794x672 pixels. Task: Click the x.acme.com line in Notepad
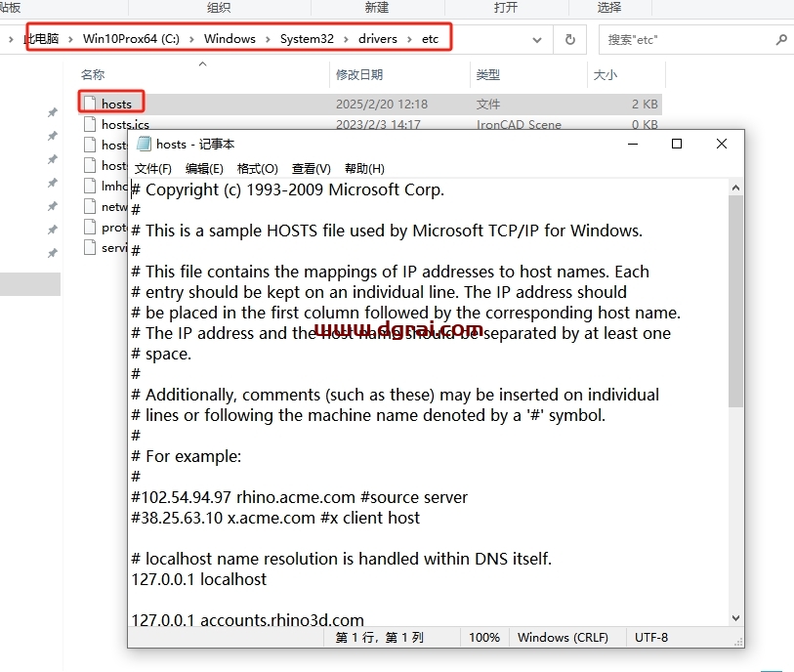tap(275, 518)
